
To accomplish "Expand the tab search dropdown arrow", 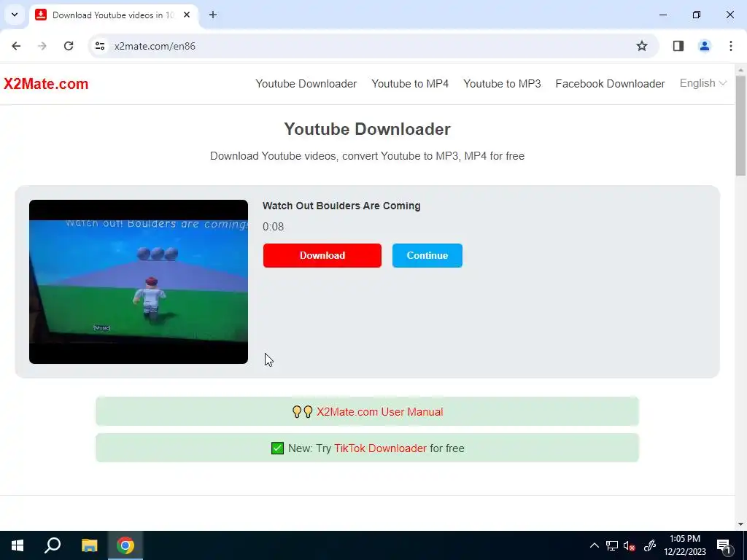I will coord(15,15).
